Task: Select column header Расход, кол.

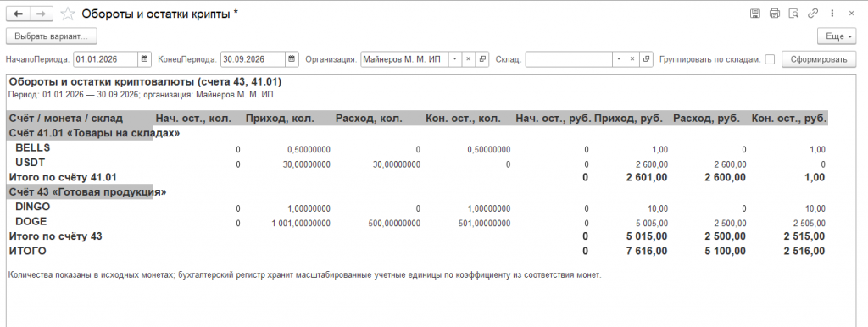Action: coord(370,119)
